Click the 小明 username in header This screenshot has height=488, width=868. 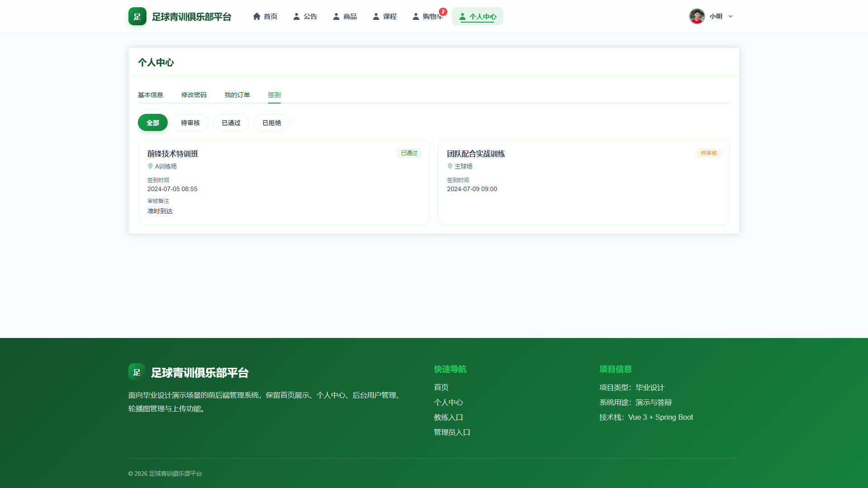pos(716,16)
